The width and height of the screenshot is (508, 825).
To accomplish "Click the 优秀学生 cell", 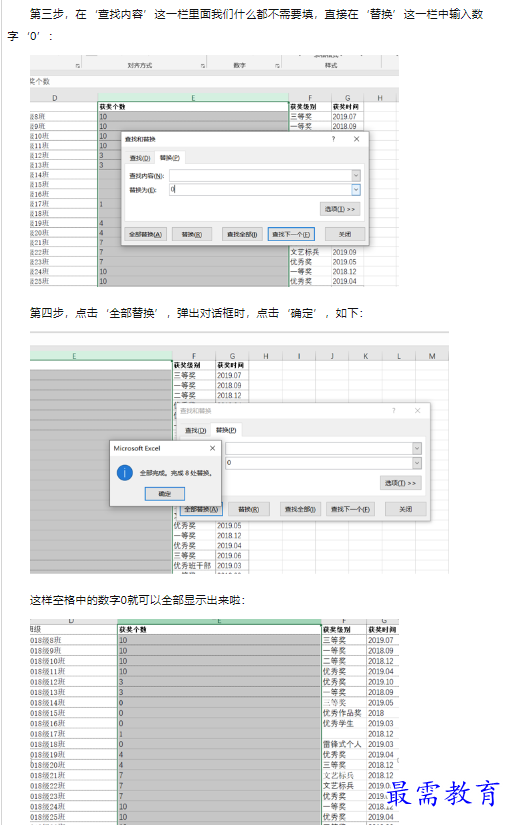I will (x=343, y=723).
